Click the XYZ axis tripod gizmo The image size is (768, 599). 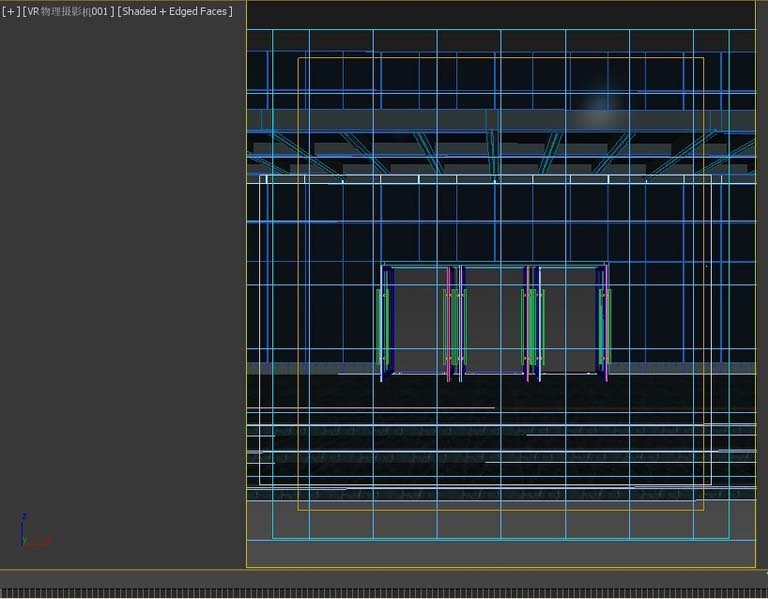click(x=35, y=530)
